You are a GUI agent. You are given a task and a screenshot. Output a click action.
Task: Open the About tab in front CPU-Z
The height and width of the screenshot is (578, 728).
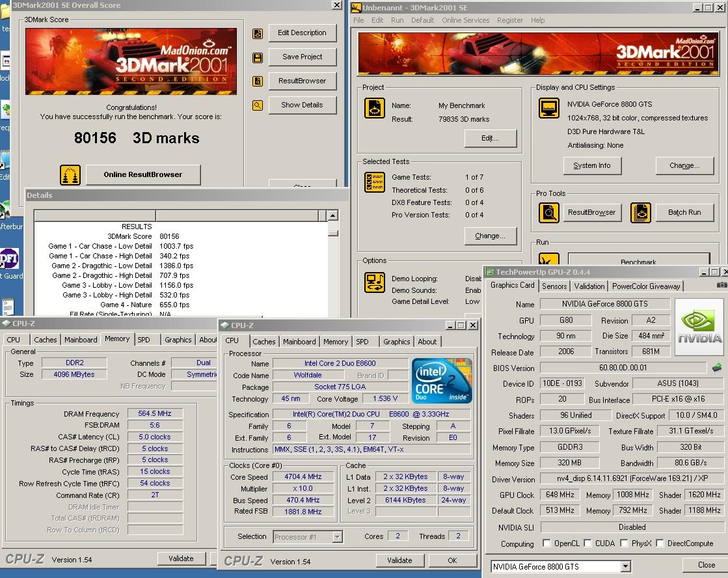(427, 342)
